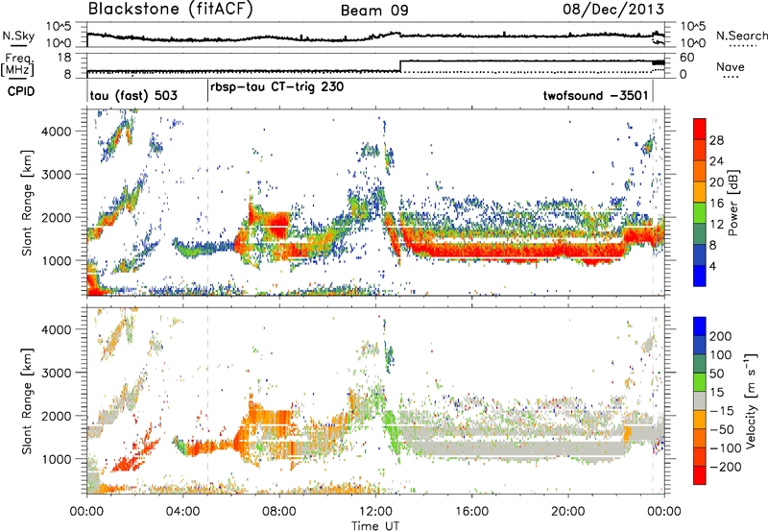Click the '08:00' time tick label

[279, 512]
